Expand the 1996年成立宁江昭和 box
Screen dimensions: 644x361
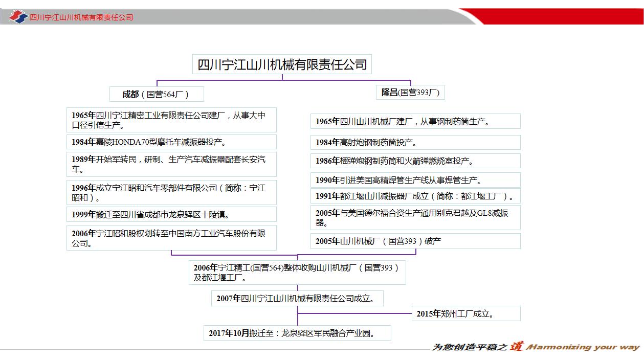point(171,192)
